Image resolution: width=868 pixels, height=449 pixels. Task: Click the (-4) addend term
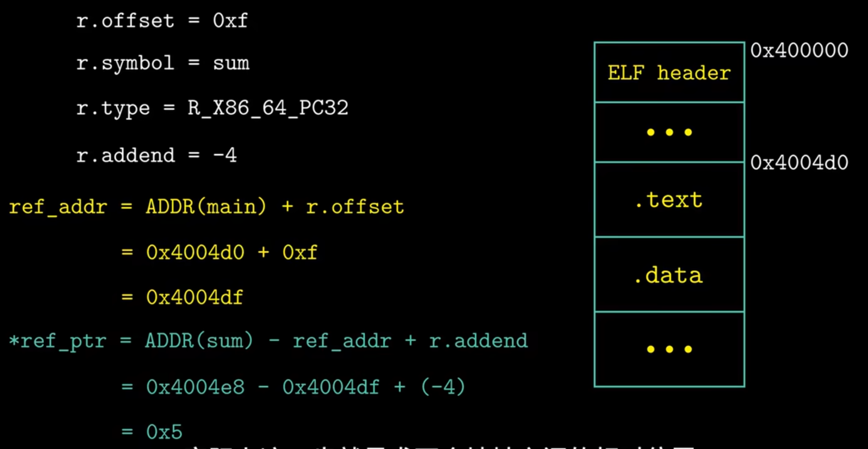tap(443, 387)
